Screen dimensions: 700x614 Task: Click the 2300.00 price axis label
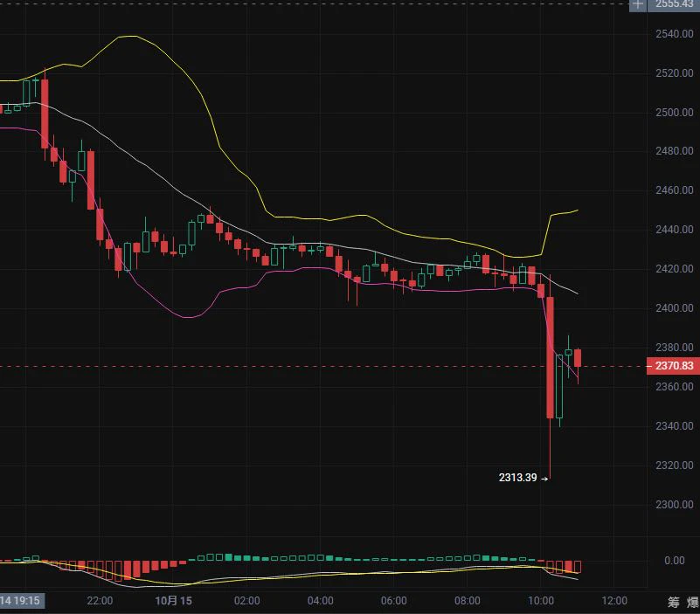point(675,505)
